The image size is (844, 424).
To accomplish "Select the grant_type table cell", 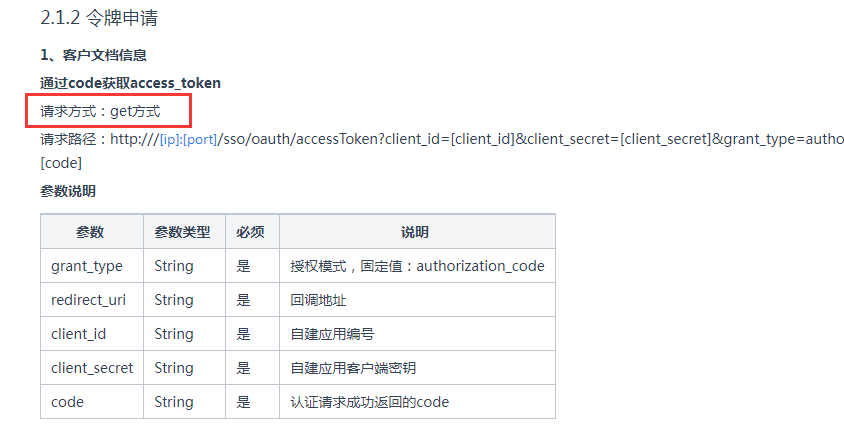I will [x=92, y=266].
